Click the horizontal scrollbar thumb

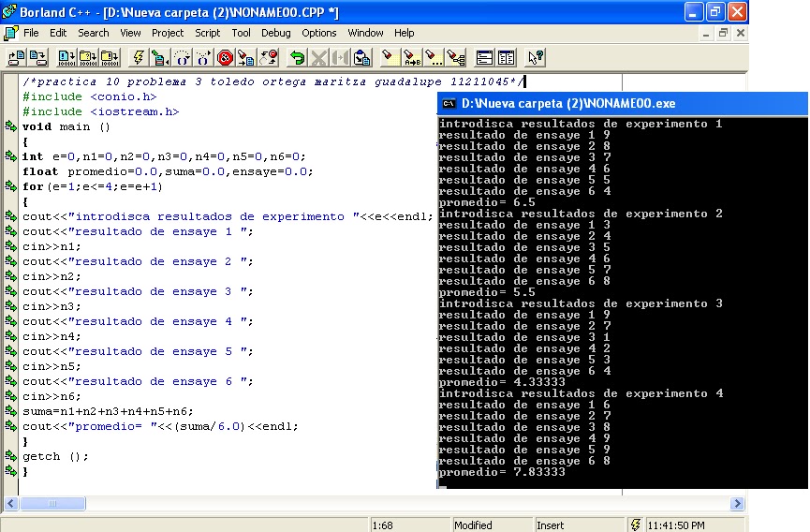[52, 503]
